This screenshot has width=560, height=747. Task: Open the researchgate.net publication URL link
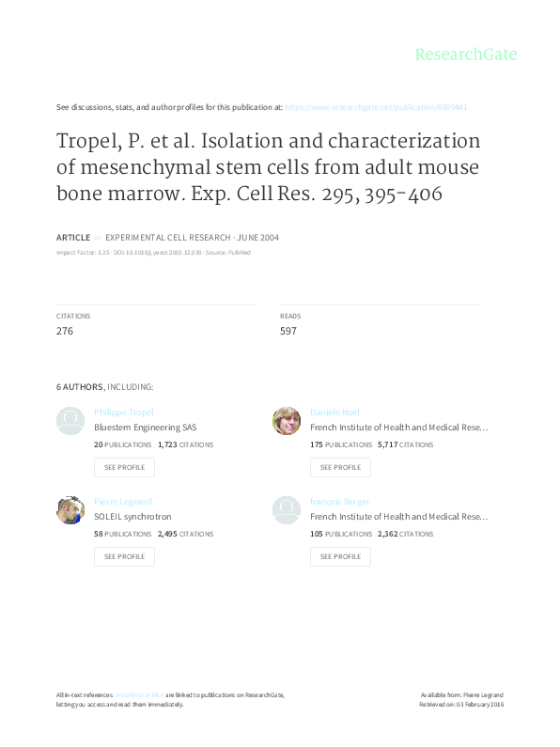[x=376, y=107]
